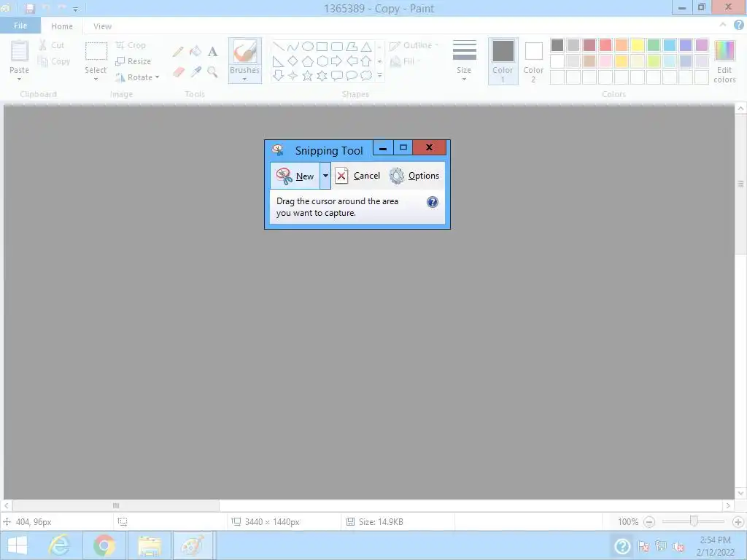Choose the Right triangle shape
The height and width of the screenshot is (560, 747).
pos(279,61)
